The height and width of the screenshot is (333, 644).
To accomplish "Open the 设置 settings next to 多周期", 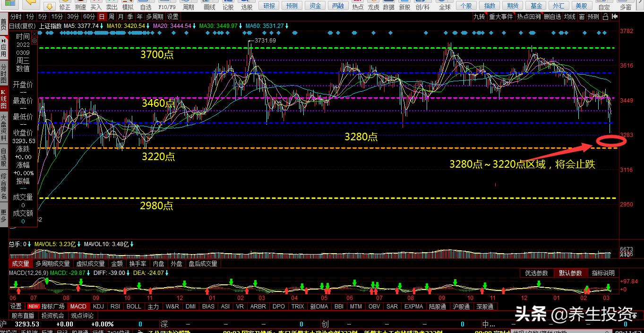I will [x=172, y=17].
